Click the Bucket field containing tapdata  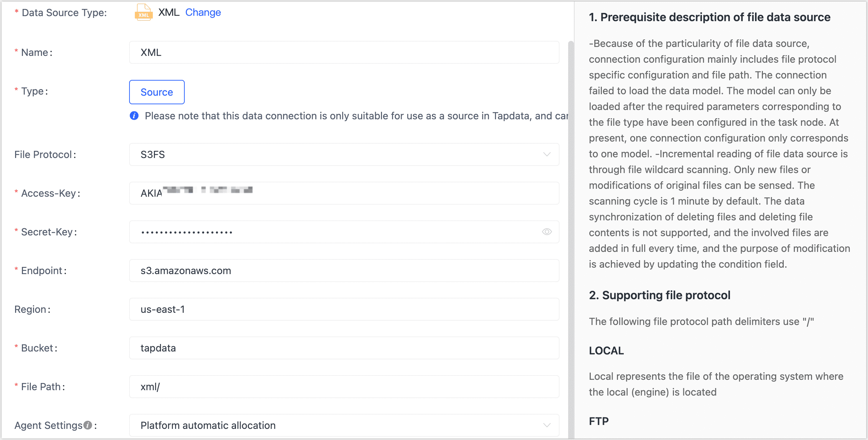344,348
